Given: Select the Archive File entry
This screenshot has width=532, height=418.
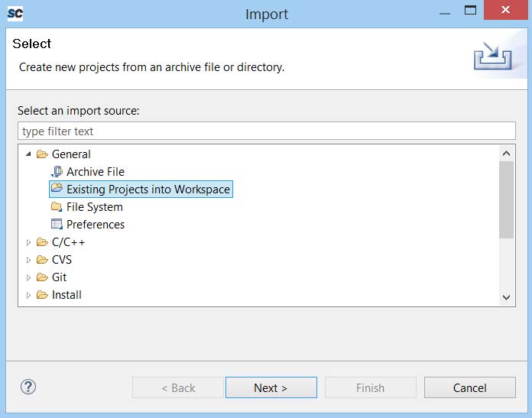Looking at the screenshot, I should click(x=95, y=172).
